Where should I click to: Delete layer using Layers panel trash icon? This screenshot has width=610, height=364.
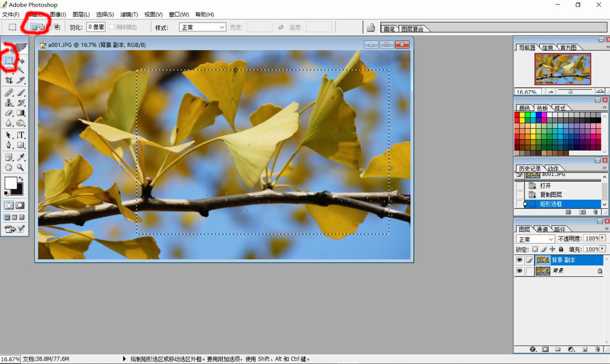(x=597, y=349)
